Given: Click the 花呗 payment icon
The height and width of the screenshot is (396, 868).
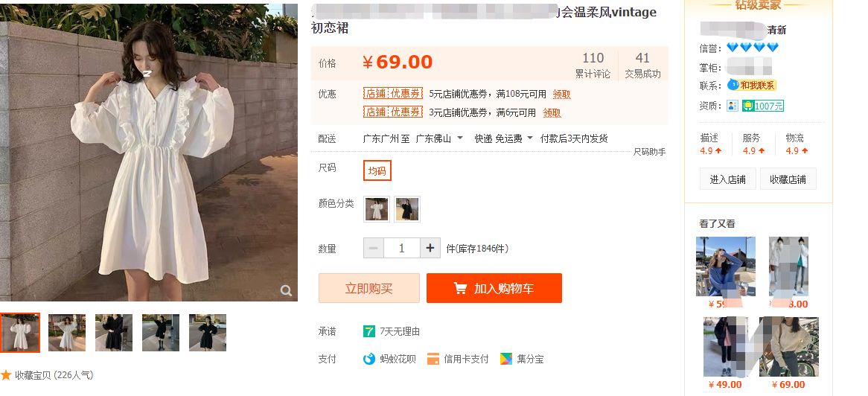Looking at the screenshot, I should tap(369, 359).
